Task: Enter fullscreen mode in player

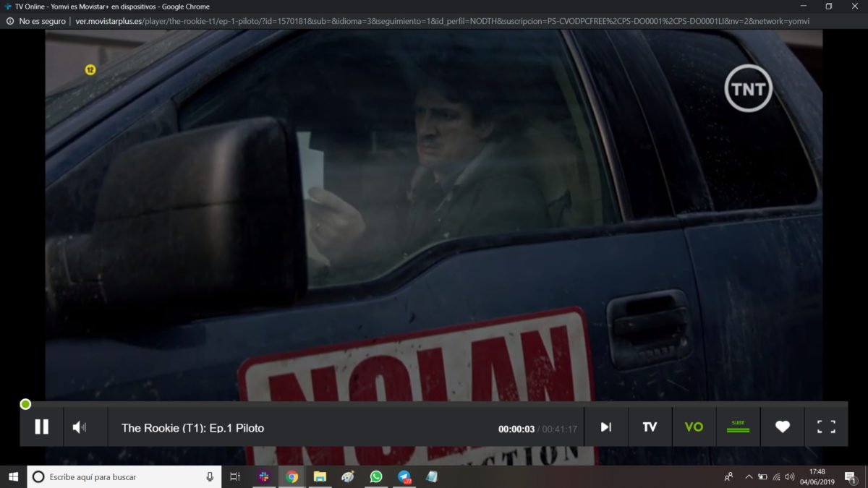Action: coord(826,427)
